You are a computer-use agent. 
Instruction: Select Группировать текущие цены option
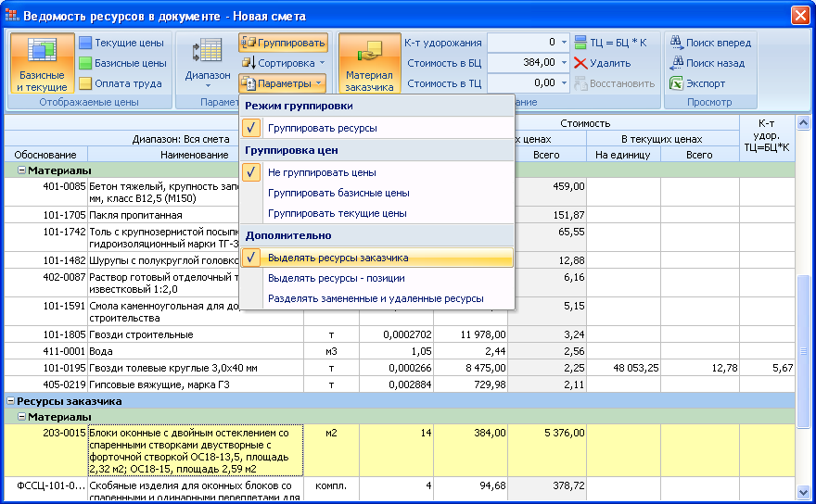coord(377,213)
